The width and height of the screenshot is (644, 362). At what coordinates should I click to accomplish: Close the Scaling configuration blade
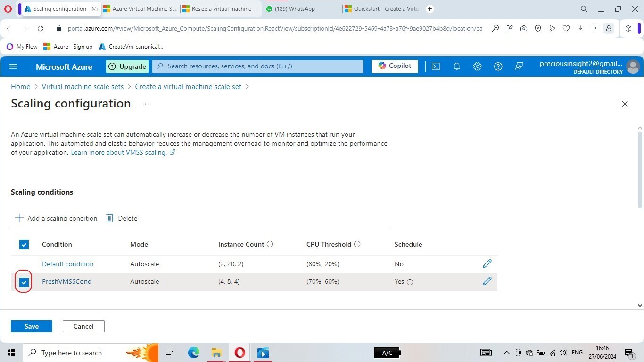click(x=625, y=104)
